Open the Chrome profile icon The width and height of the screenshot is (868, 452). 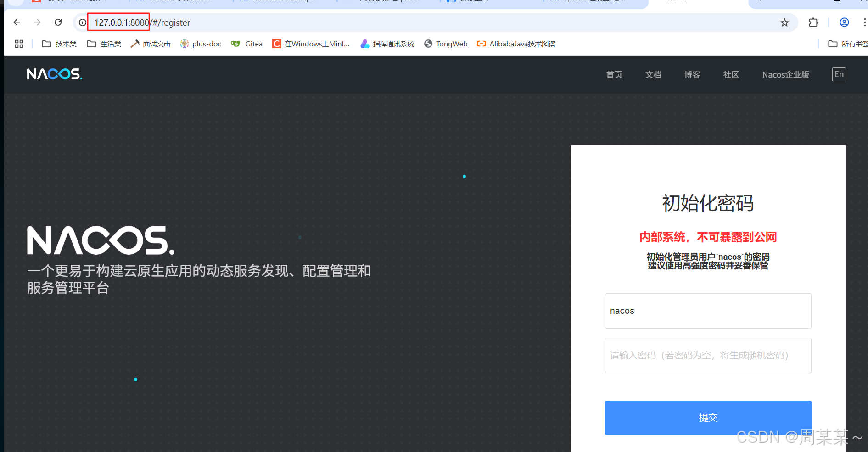[844, 22]
